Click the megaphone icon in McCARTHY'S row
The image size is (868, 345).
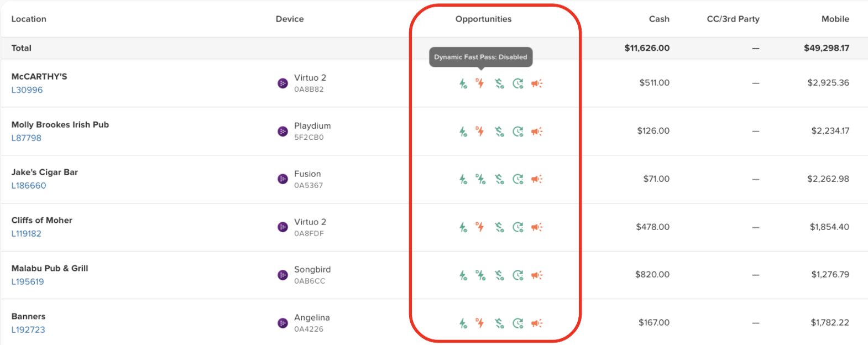coord(537,83)
